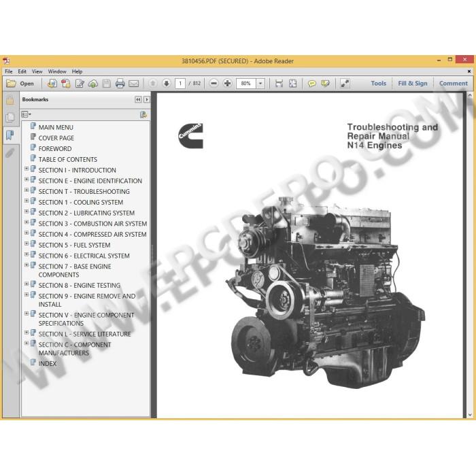This screenshot has height=476, width=476.
Task: Open the Edit menu
Action: pyautogui.click(x=22, y=71)
